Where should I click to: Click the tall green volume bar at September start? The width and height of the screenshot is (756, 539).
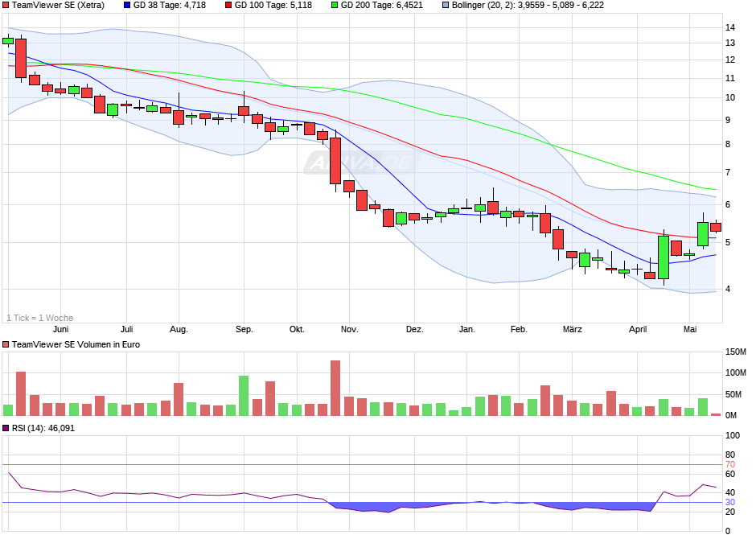click(244, 396)
